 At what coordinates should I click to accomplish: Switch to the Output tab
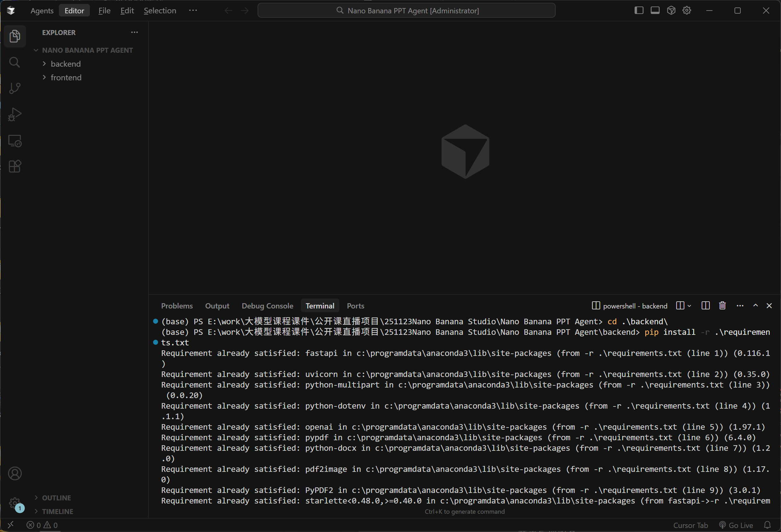tap(217, 306)
